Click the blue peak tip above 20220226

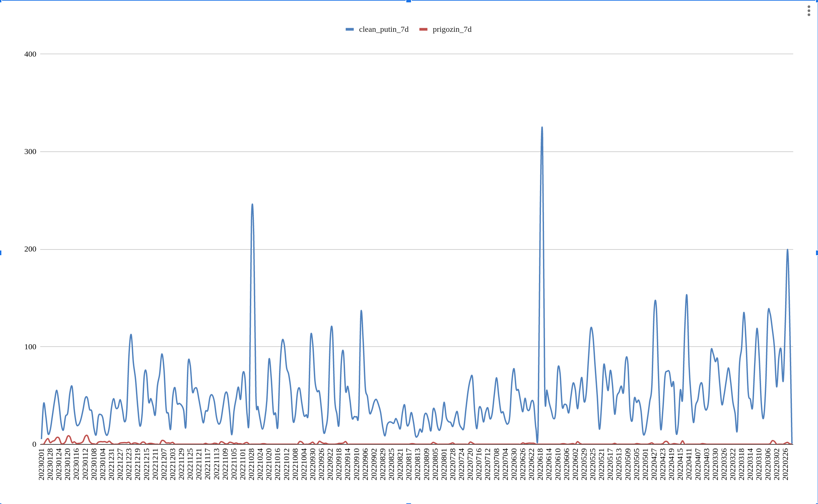point(787,250)
